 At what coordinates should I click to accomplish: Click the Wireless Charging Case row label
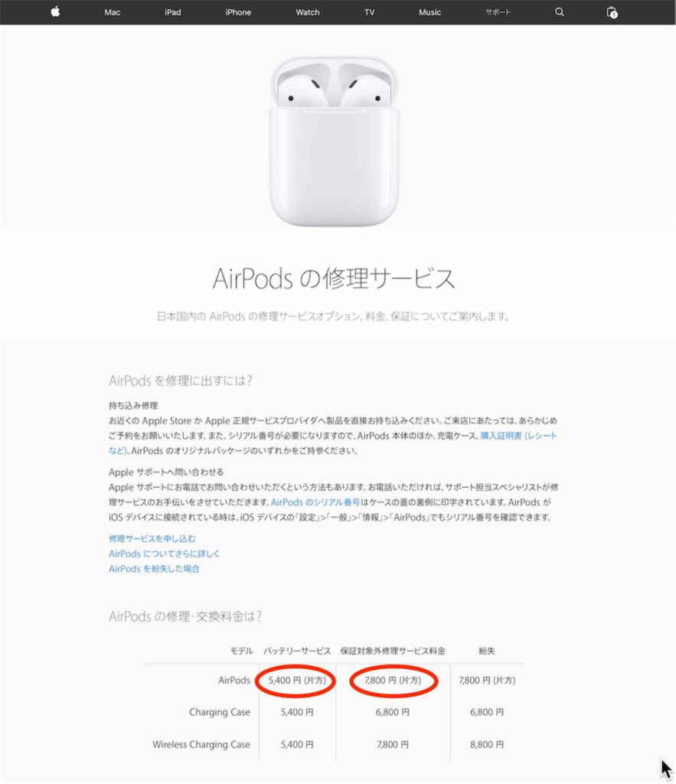pos(201,744)
